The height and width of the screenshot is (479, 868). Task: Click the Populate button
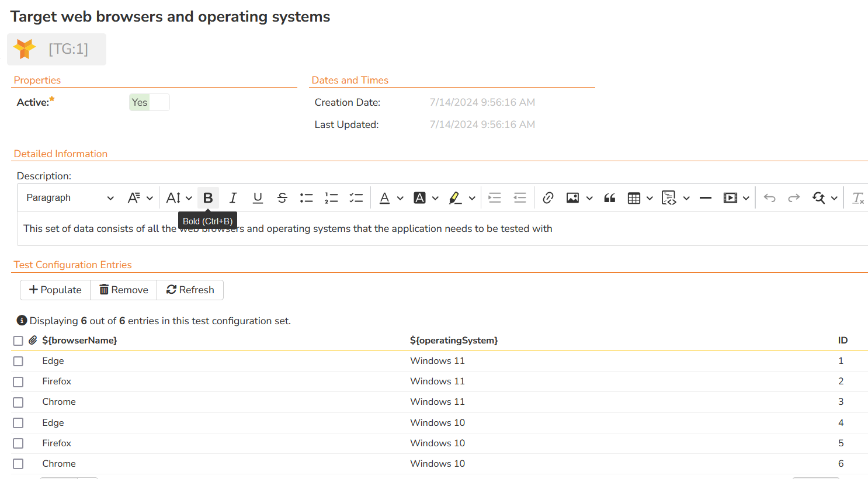click(55, 290)
